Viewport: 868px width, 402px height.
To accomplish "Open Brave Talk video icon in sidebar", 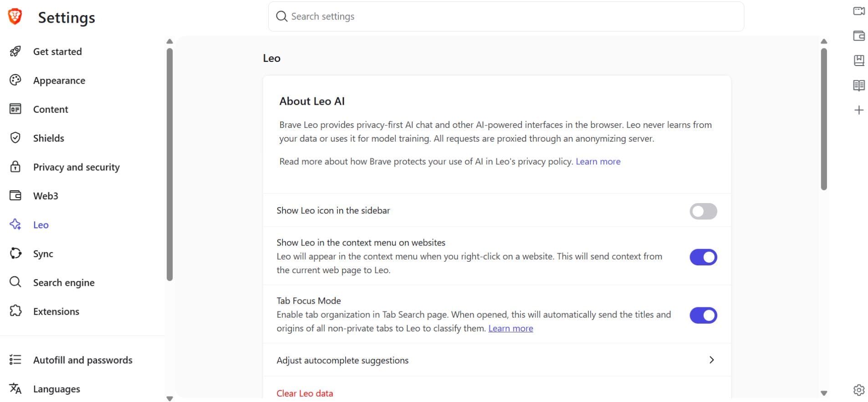I will pos(858,11).
